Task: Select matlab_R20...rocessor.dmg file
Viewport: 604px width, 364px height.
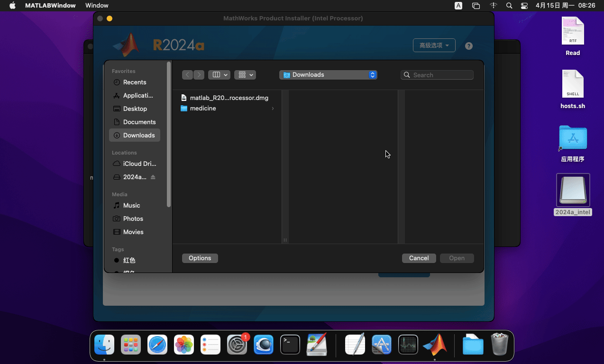Action: [x=225, y=98]
